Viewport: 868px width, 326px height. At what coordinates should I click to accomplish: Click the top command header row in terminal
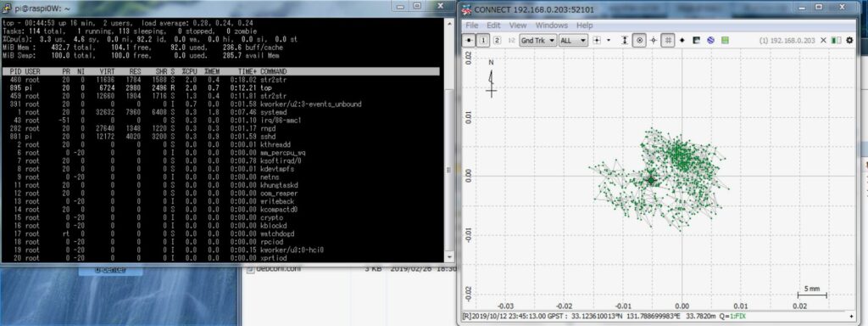click(x=221, y=71)
